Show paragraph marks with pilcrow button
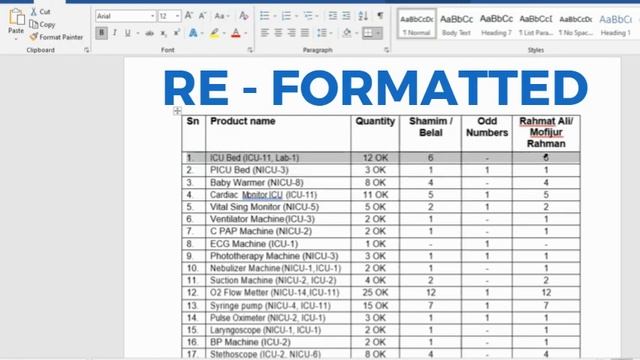The image size is (640, 360). click(380, 16)
